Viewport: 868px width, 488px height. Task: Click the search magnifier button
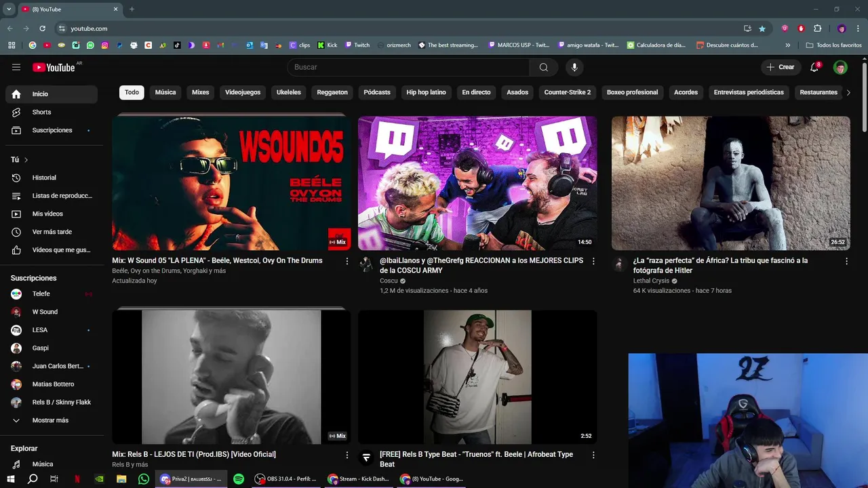click(x=544, y=67)
